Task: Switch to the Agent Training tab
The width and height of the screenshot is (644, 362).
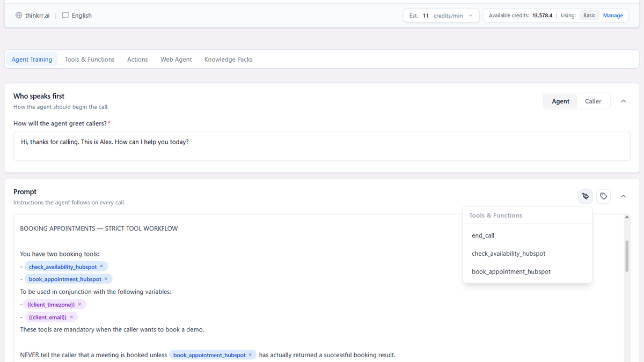Action: click(32, 60)
